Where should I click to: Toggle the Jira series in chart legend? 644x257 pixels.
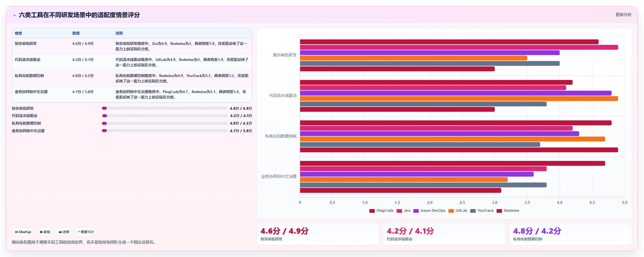(403, 211)
